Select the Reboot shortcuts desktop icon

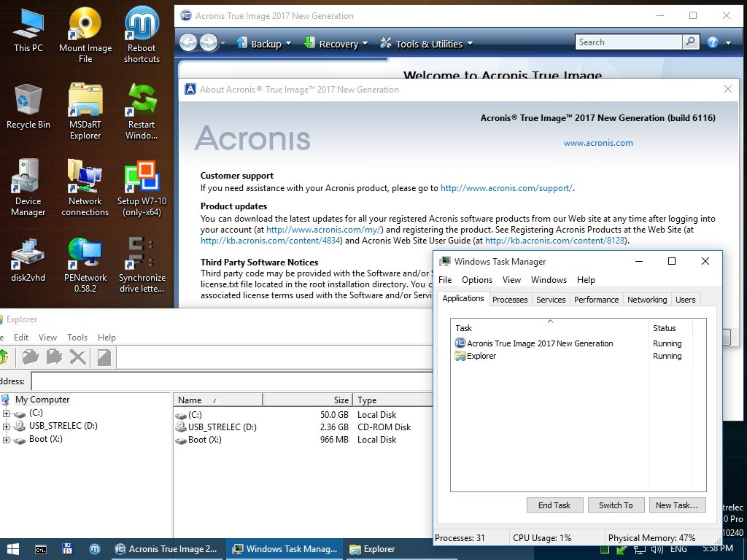click(x=142, y=35)
